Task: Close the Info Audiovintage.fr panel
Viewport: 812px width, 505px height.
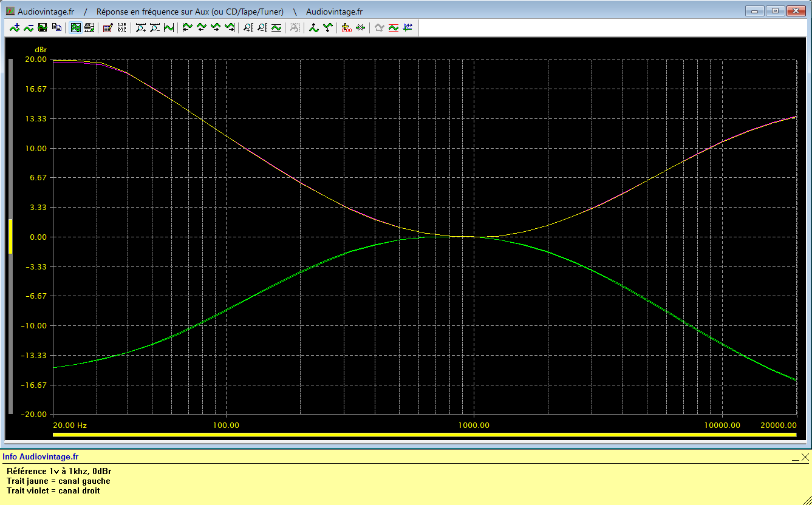Action: coord(805,457)
